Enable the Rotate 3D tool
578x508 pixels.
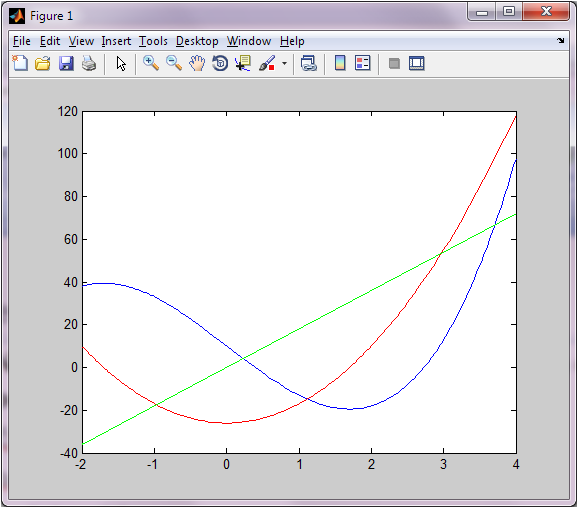tap(220, 63)
